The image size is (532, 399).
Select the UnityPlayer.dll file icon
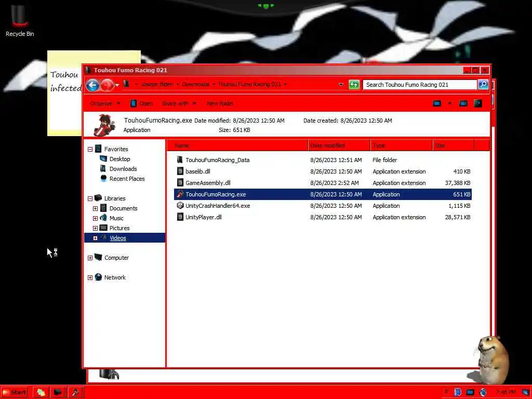(x=180, y=217)
